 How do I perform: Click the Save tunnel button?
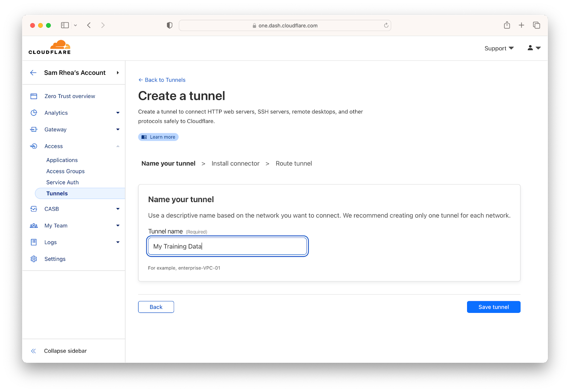(x=493, y=307)
